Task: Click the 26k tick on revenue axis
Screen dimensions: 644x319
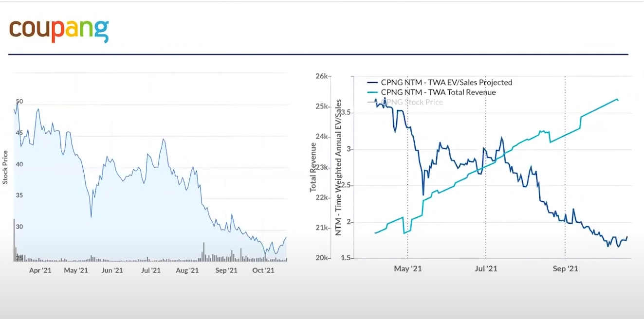Action: [323, 76]
